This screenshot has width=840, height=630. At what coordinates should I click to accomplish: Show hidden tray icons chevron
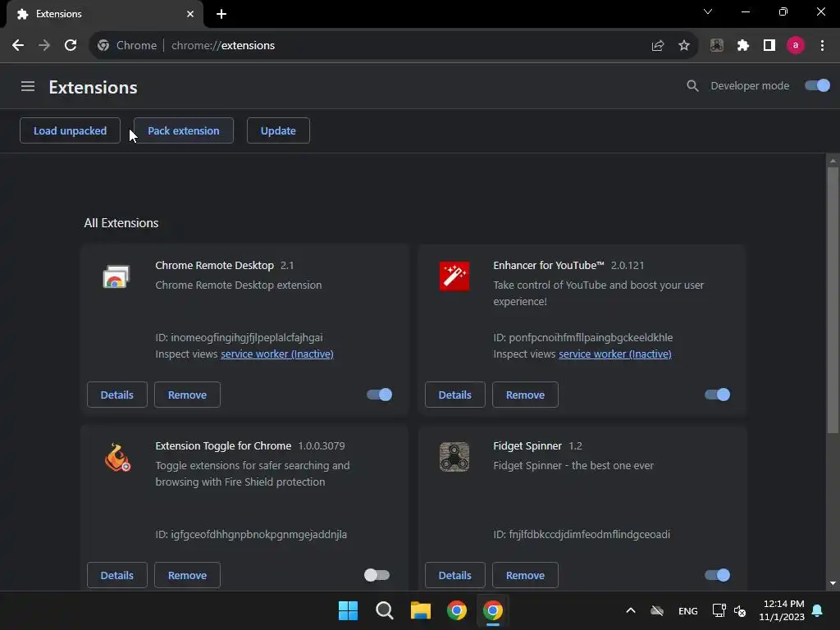(631, 610)
